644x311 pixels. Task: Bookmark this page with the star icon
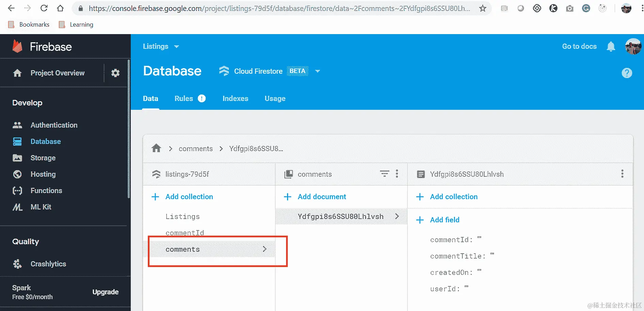[483, 9]
